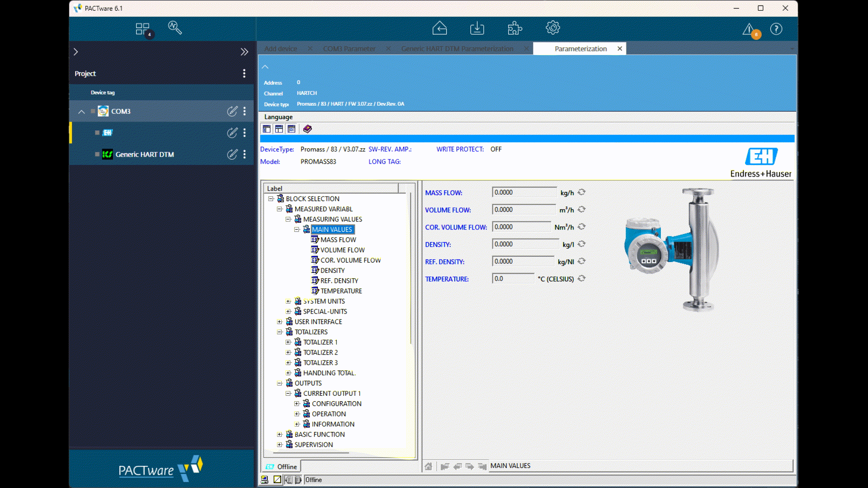Image resolution: width=868 pixels, height=488 pixels.
Task: Open the diagnostic scan magnifier icon
Action: (x=175, y=28)
